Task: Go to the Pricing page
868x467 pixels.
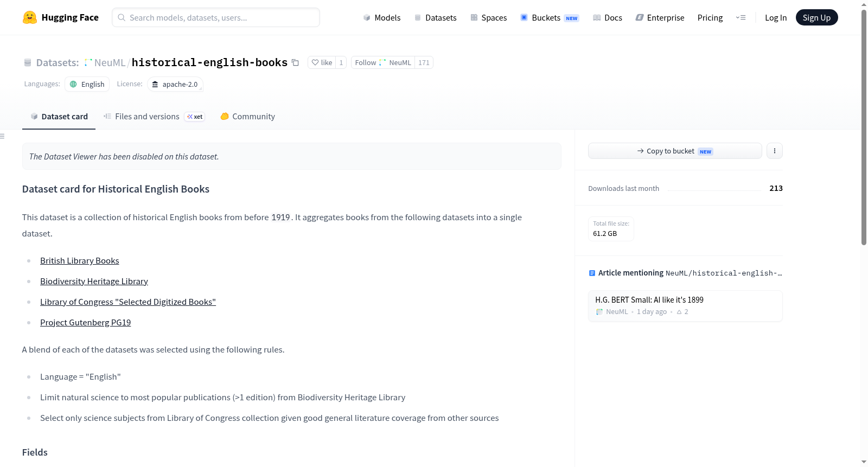Action: 710,17
